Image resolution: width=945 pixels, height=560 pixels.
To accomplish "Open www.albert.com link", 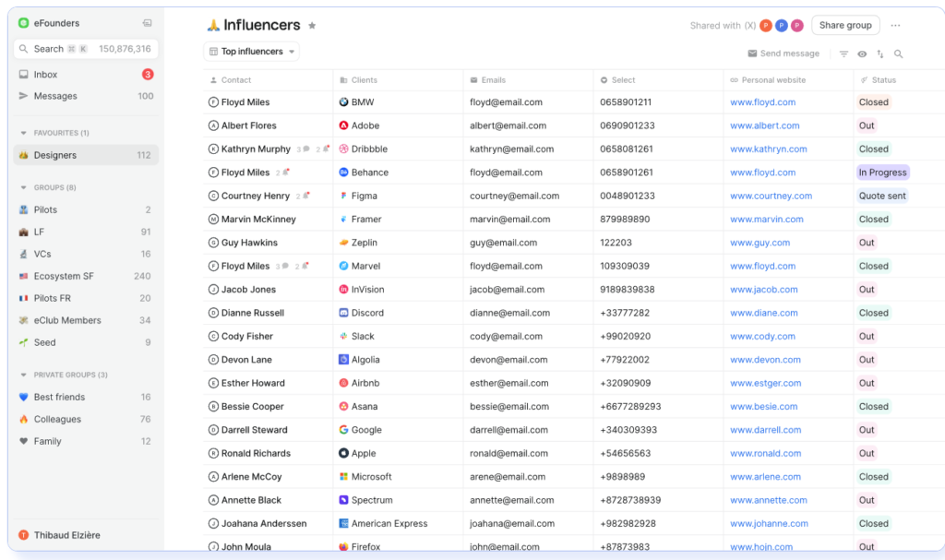I will (x=764, y=125).
